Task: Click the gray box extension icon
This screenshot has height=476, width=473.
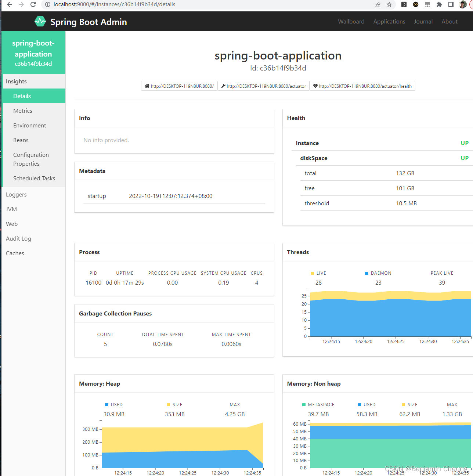Action: coord(427,4)
